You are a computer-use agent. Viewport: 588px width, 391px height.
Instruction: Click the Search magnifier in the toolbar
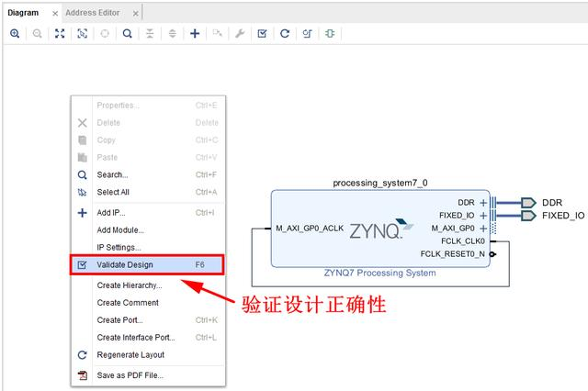(x=127, y=34)
